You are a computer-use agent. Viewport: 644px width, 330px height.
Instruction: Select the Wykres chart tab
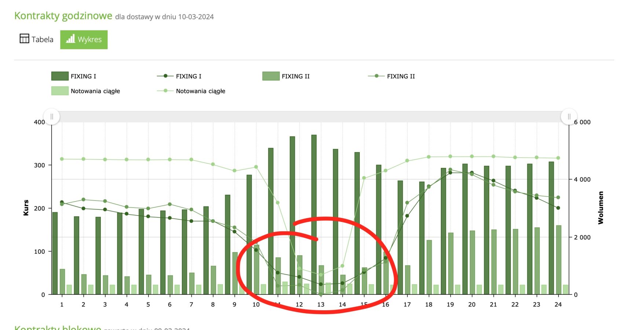tap(84, 40)
